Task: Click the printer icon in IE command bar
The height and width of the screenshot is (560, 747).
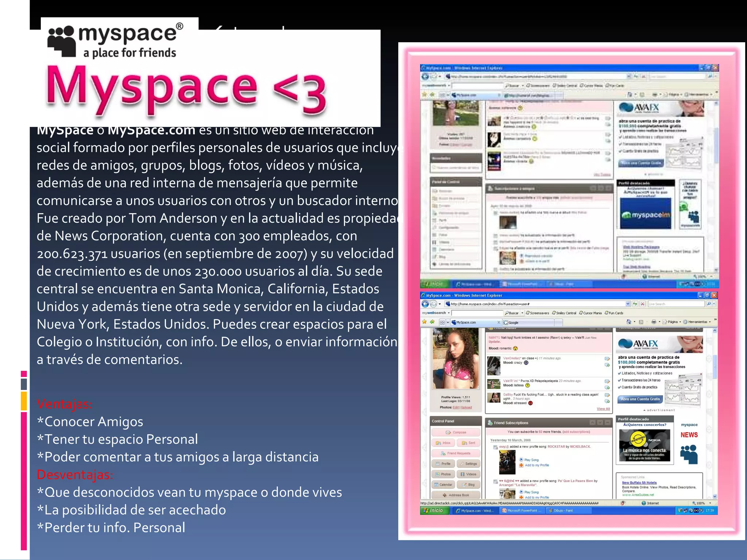Action: 654,322
